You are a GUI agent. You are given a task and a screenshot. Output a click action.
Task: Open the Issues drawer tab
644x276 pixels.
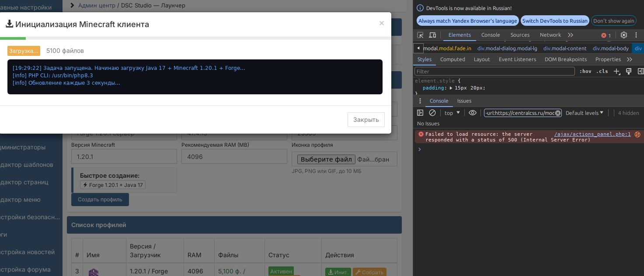tap(464, 101)
